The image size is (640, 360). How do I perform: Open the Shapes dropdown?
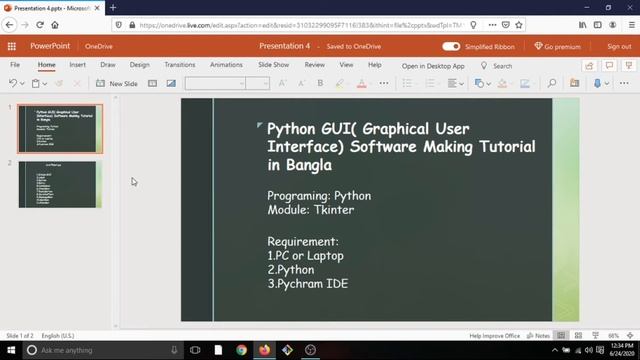(x=482, y=83)
